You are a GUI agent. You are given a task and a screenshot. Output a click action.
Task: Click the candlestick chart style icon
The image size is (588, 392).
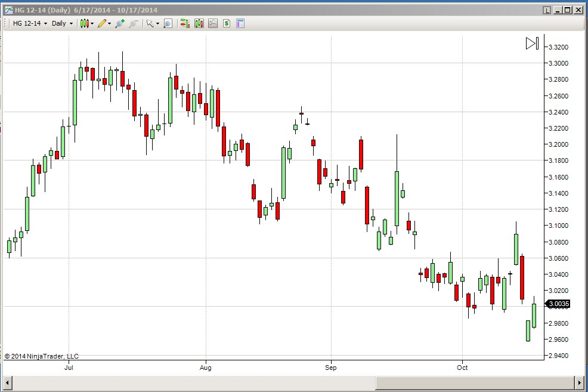(84, 24)
